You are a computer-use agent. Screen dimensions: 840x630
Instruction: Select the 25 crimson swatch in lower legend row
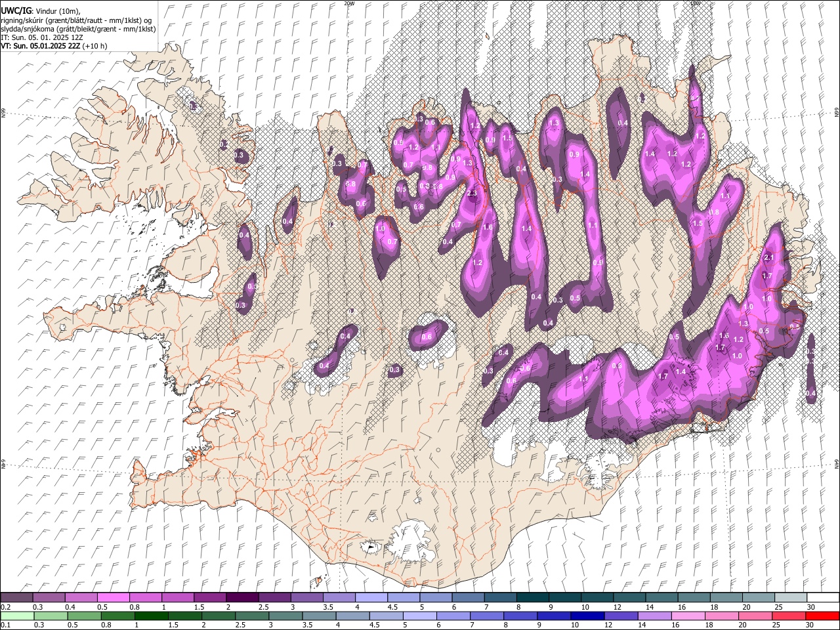click(x=787, y=616)
